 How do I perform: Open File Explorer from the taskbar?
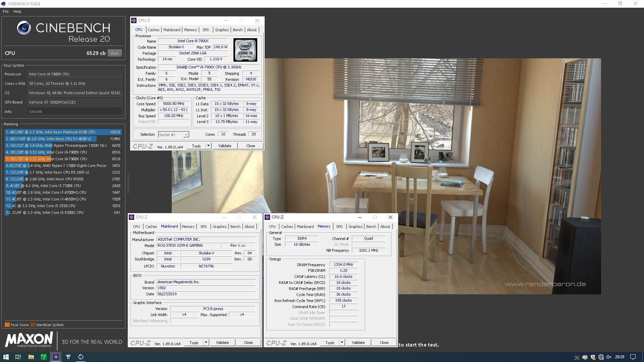[31, 357]
